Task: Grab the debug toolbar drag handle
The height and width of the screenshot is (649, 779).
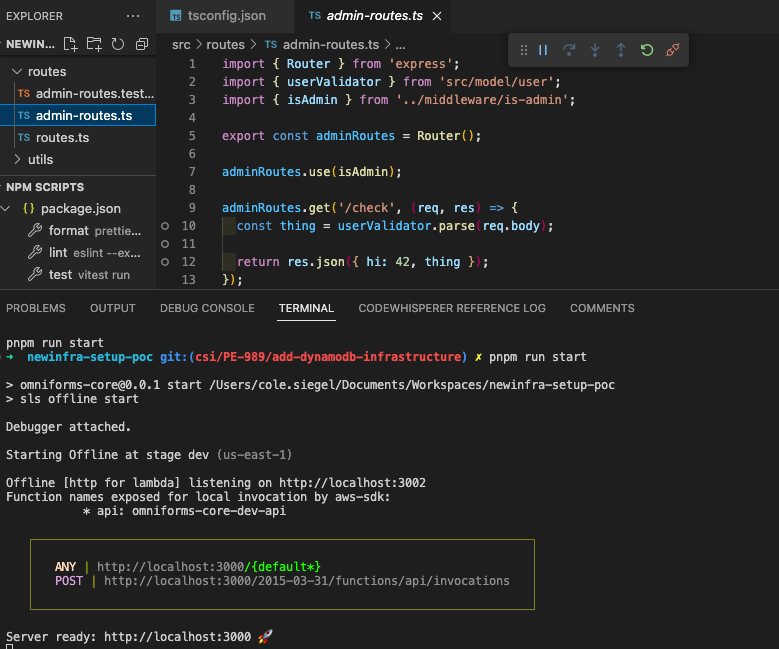Action: (524, 50)
